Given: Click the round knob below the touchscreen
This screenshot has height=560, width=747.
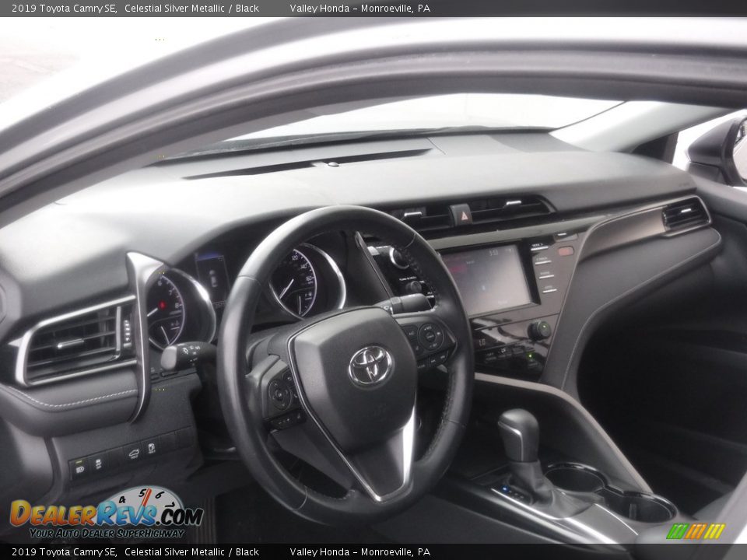Looking at the screenshot, I should (x=538, y=330).
